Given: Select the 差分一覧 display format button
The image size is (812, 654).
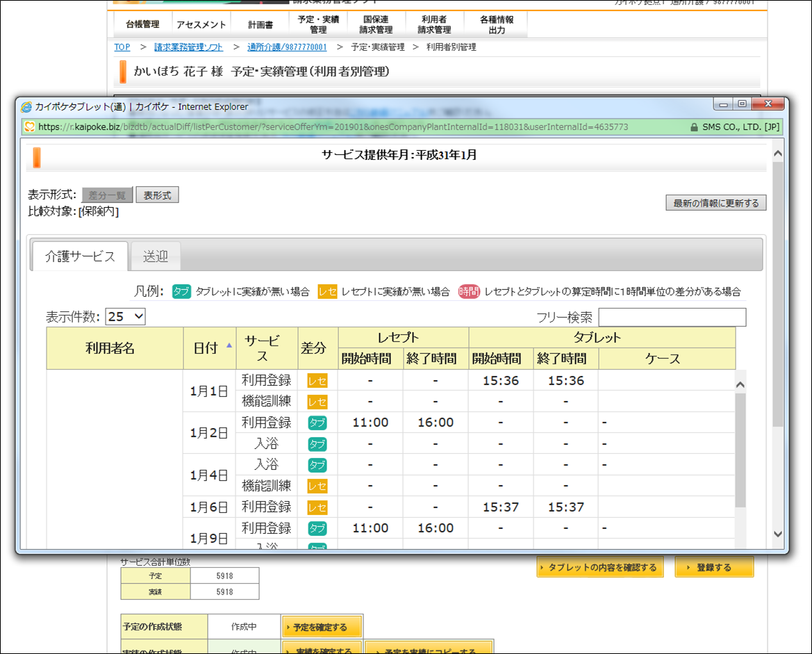Looking at the screenshot, I should point(107,195).
